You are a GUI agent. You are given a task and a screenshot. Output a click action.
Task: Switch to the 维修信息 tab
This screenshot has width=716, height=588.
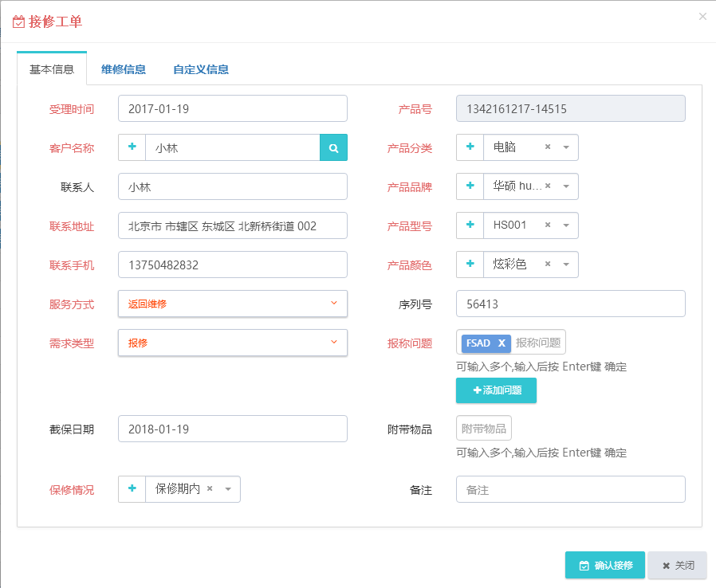click(124, 69)
